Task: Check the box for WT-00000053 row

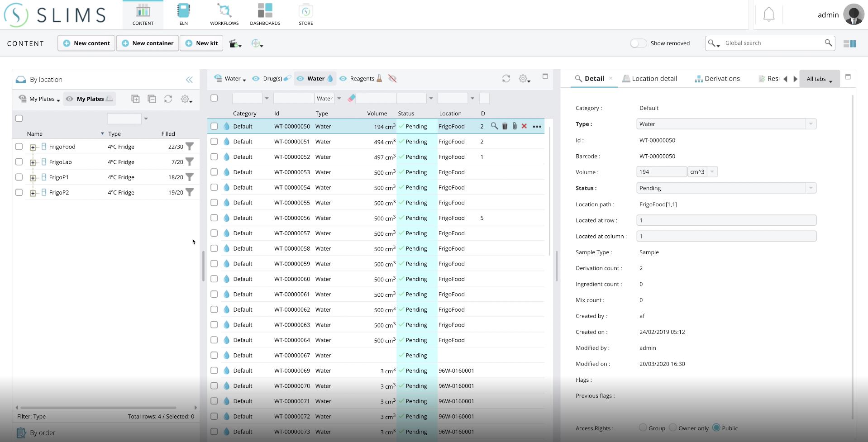Action: (214, 172)
